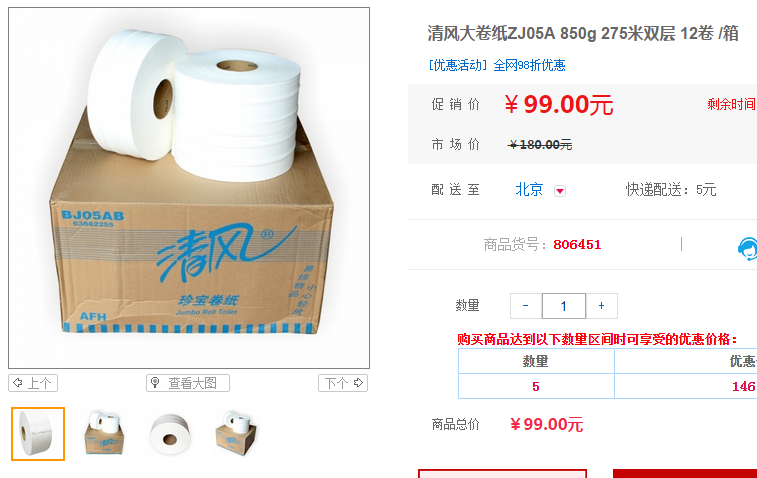
Task: Click the customer service headset icon
Action: [x=747, y=248]
